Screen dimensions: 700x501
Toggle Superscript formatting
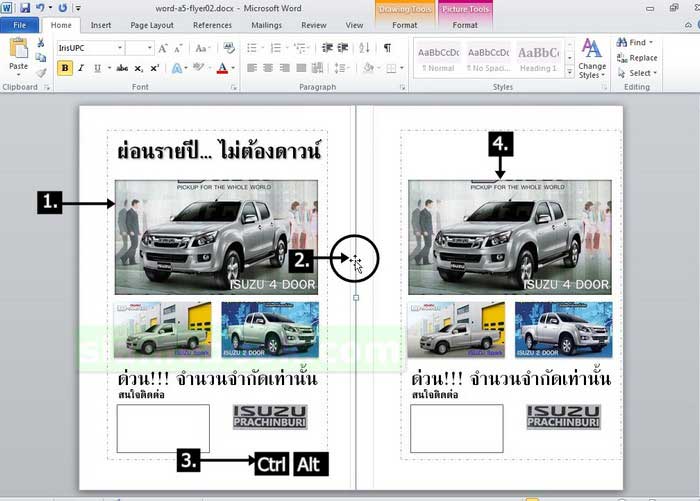coord(154,68)
